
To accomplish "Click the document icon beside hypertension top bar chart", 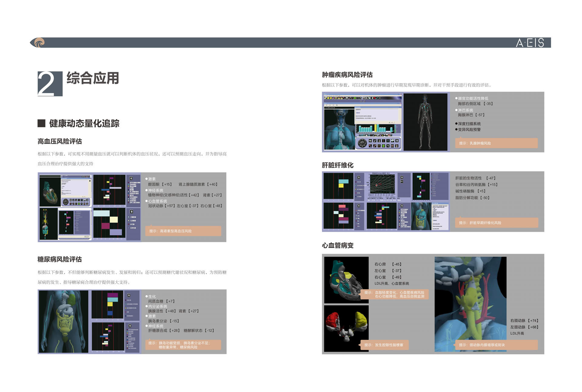I will (131, 178).
